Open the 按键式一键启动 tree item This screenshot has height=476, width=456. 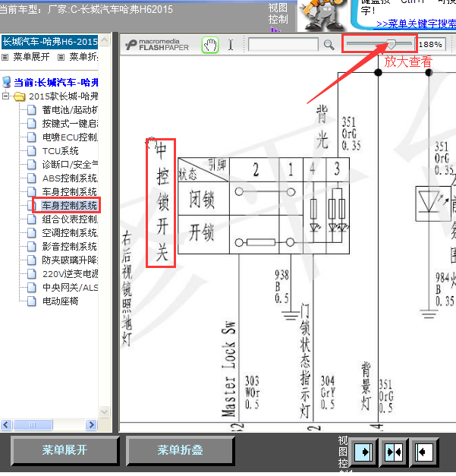pos(70,124)
